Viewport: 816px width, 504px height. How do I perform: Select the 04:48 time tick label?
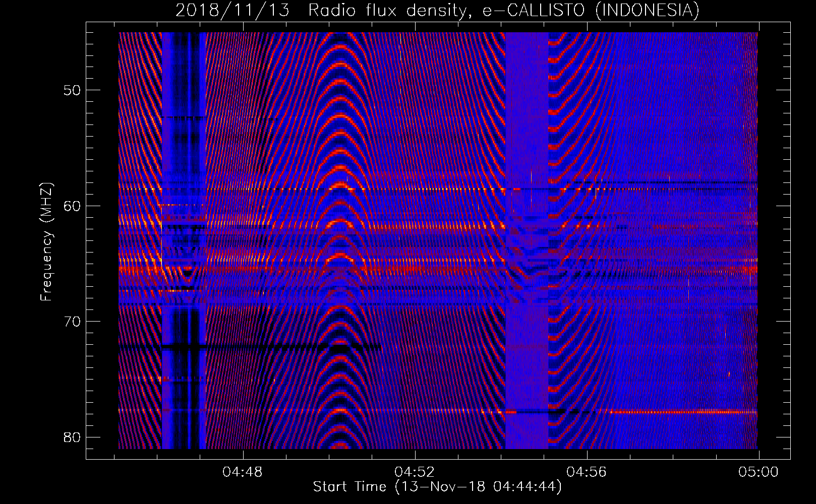tap(243, 472)
